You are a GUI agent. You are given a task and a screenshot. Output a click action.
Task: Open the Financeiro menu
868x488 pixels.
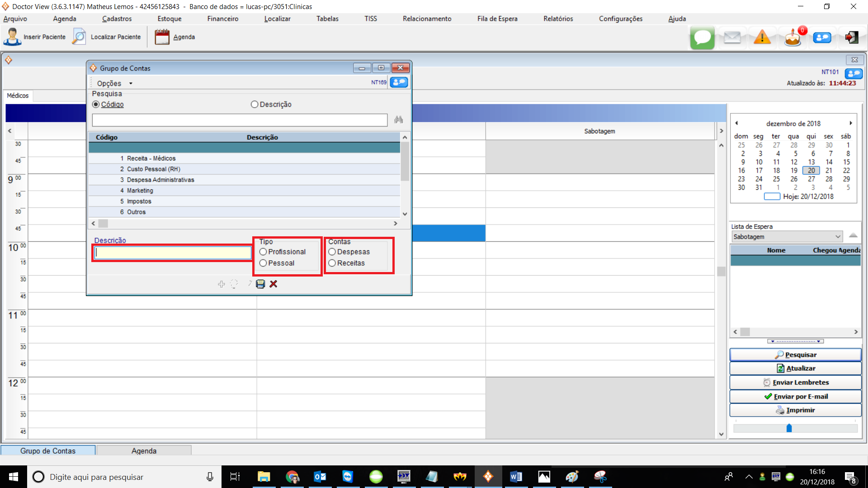tap(222, 19)
